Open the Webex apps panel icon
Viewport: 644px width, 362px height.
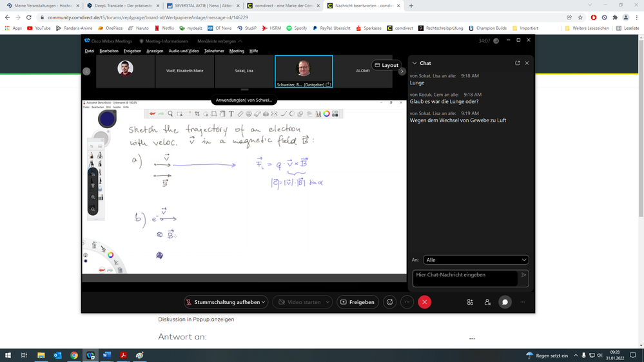coord(470,302)
